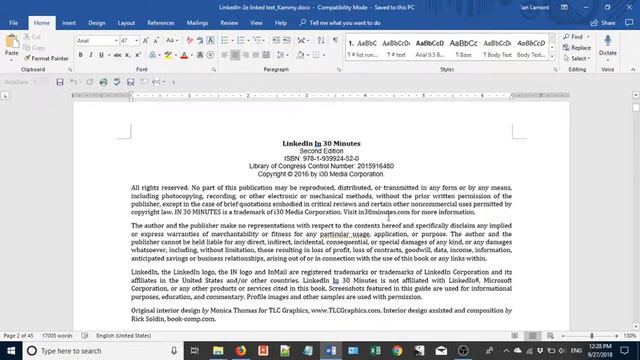The height and width of the screenshot is (360, 640).
Task: Open the File tab
Action: 13,23
